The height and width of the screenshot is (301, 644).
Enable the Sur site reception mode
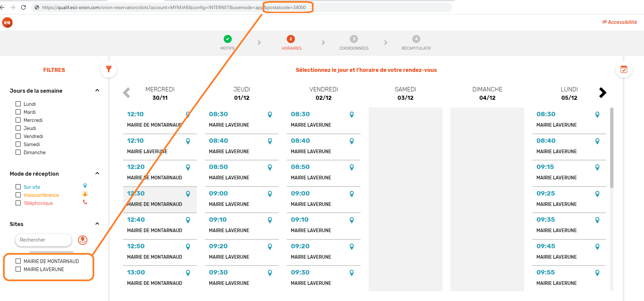pos(18,187)
